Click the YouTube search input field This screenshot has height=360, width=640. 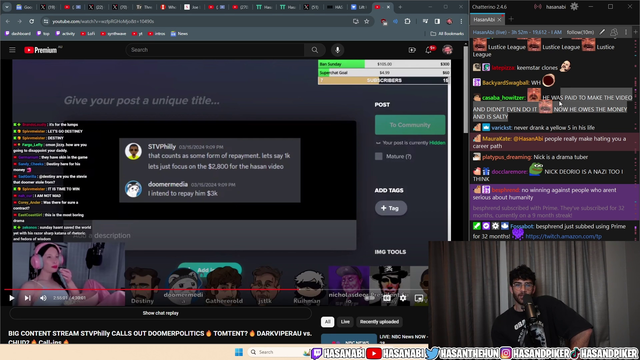215,50
